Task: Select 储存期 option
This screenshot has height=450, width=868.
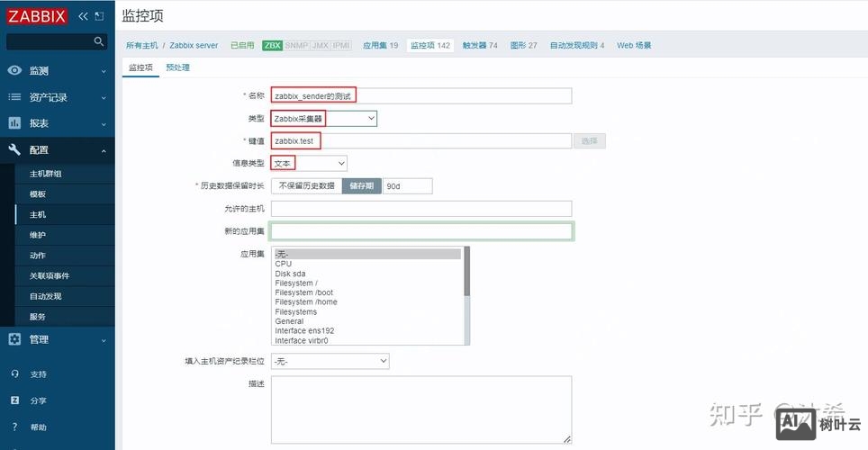Action: 362,186
